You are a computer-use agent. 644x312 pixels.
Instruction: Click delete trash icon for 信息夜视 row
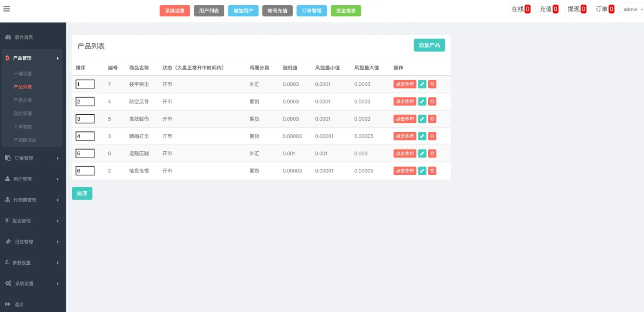click(432, 171)
